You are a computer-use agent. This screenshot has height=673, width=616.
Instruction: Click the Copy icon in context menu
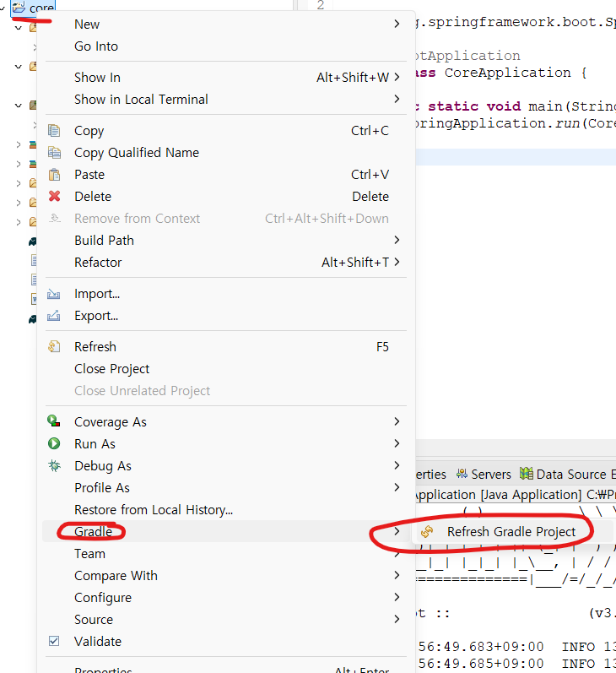[x=54, y=131]
